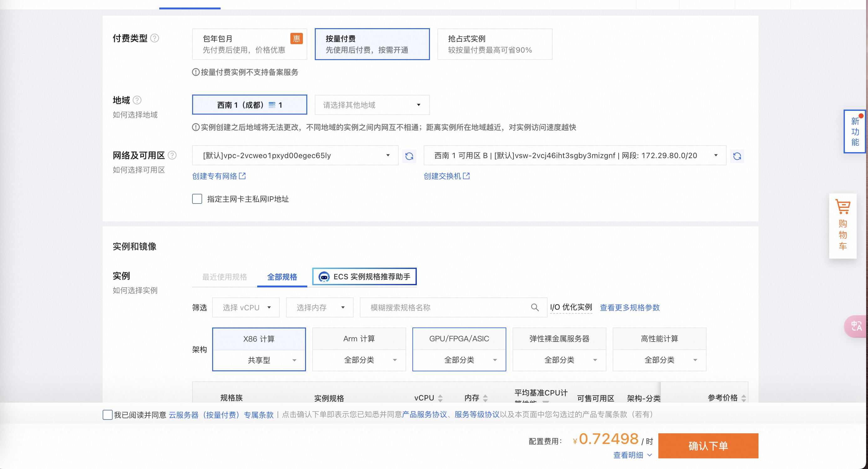Switch to 全部规格 tab

[282, 277]
